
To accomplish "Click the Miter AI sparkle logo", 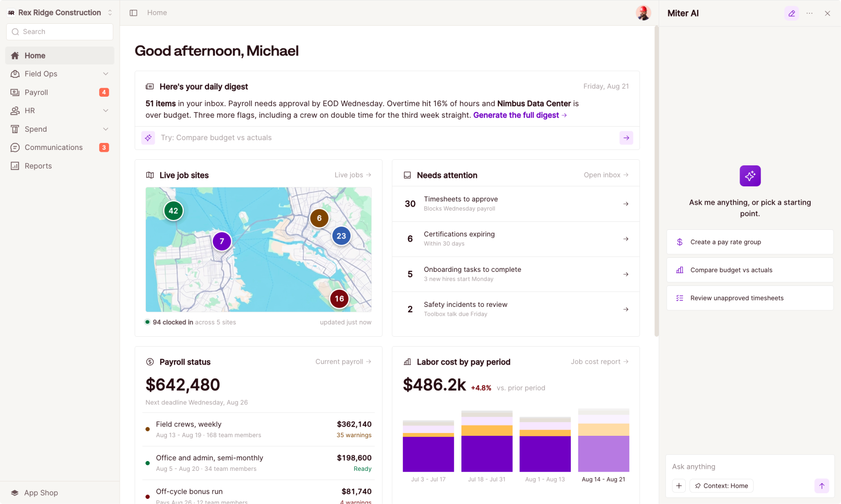I will coord(750,176).
